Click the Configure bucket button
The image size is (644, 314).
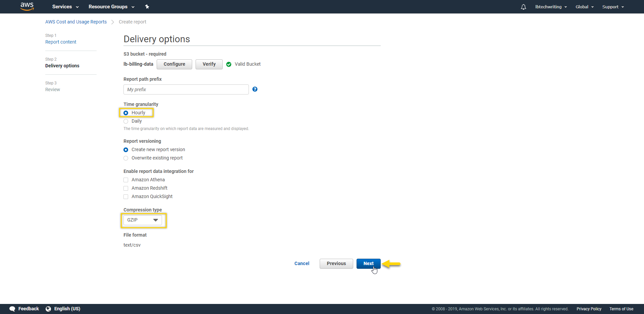pos(174,64)
